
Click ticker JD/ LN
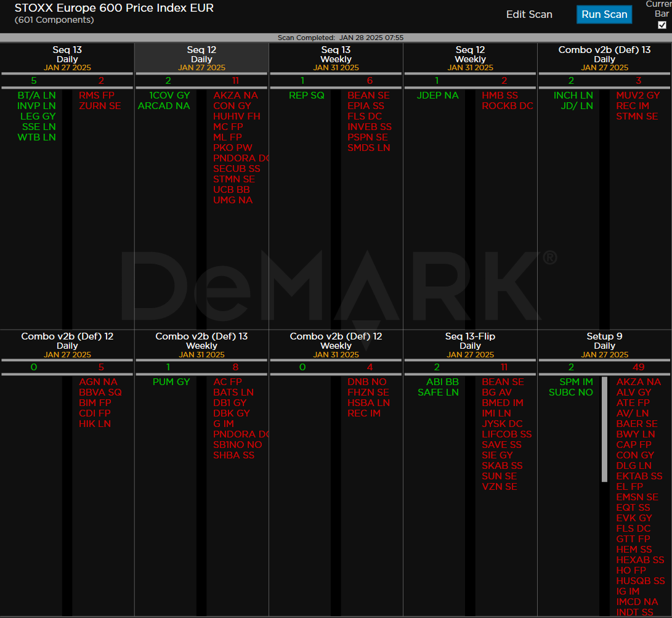tap(577, 106)
